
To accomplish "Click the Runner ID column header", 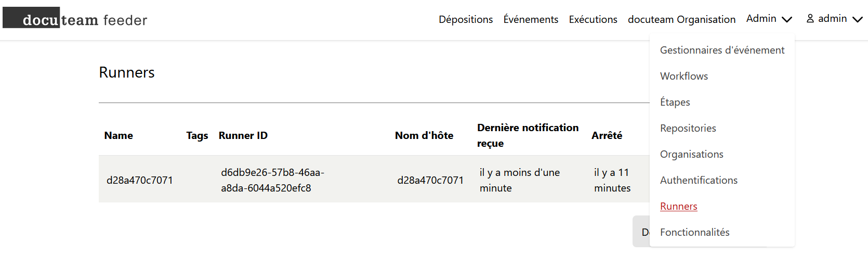I will pyautogui.click(x=243, y=135).
